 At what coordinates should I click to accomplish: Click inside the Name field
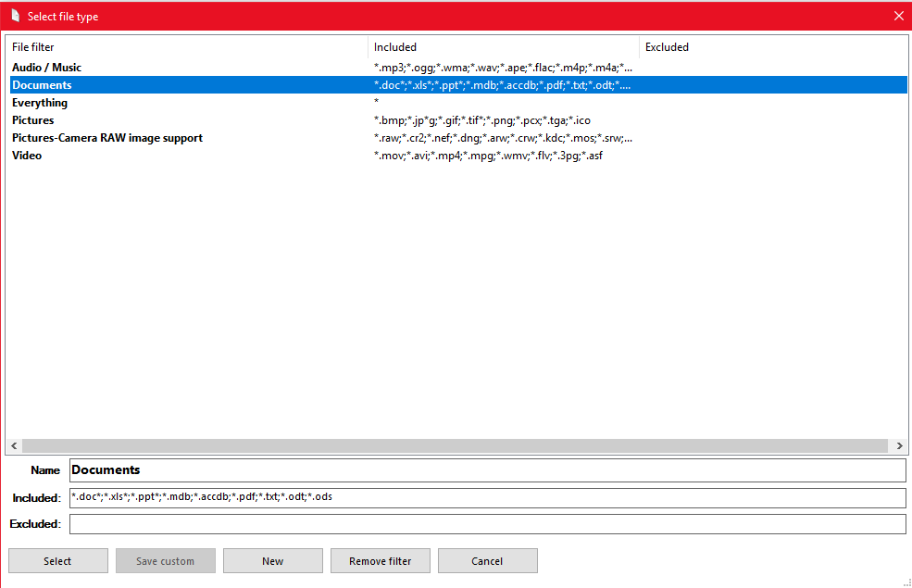(x=370, y=469)
